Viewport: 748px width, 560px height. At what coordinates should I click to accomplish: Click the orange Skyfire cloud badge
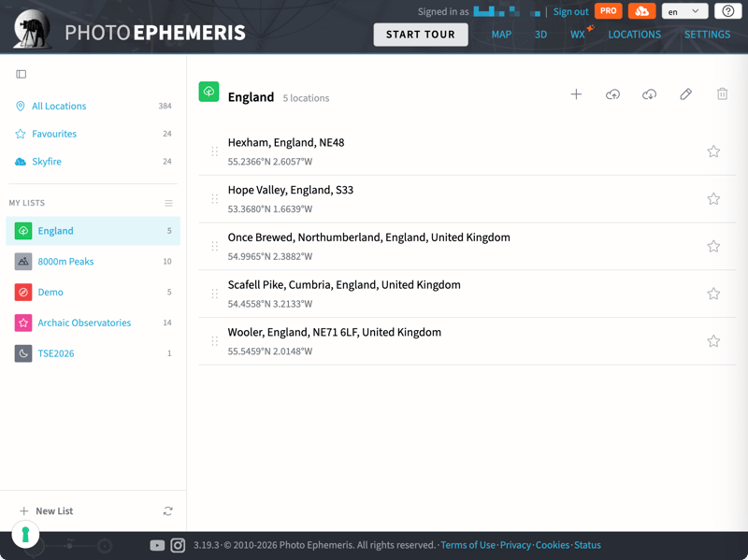[641, 11]
